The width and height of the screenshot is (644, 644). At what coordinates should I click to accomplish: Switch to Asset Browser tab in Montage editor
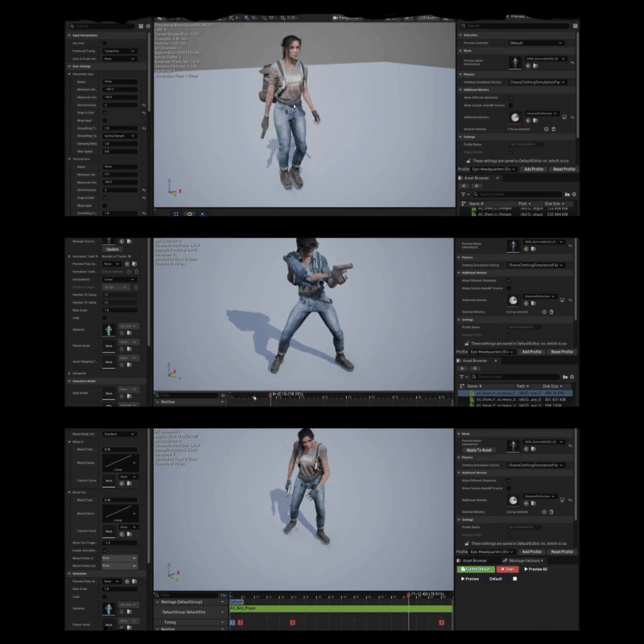click(473, 560)
